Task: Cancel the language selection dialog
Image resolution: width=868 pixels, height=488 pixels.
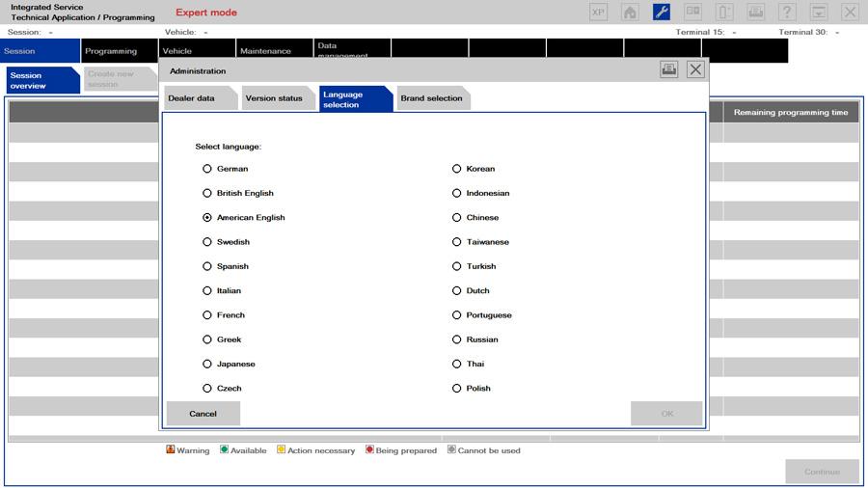Action: click(203, 414)
